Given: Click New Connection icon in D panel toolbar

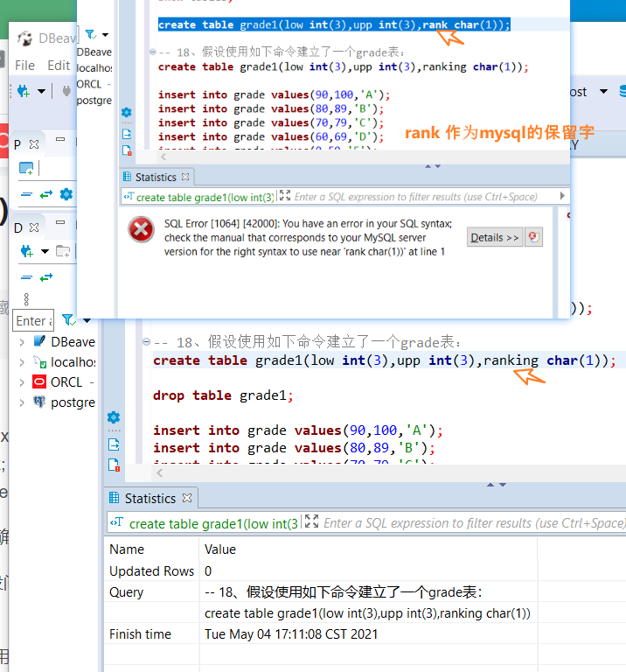Looking at the screenshot, I should (x=26, y=252).
